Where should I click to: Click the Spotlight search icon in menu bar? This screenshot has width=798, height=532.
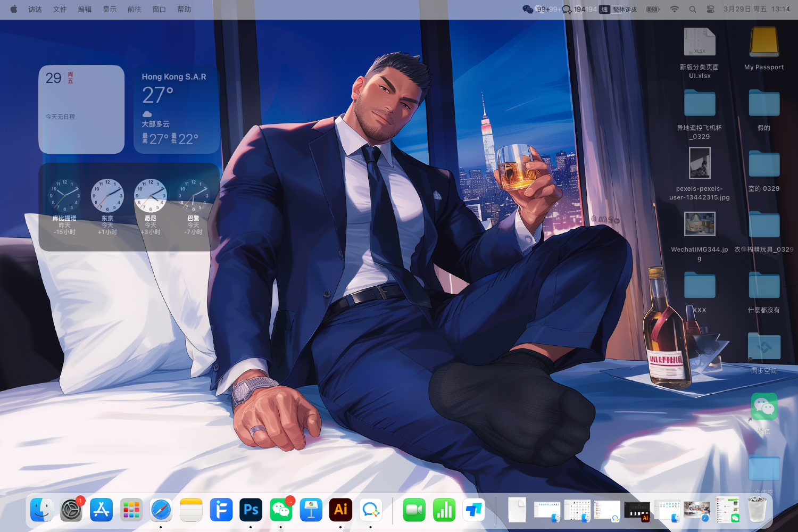(693, 9)
